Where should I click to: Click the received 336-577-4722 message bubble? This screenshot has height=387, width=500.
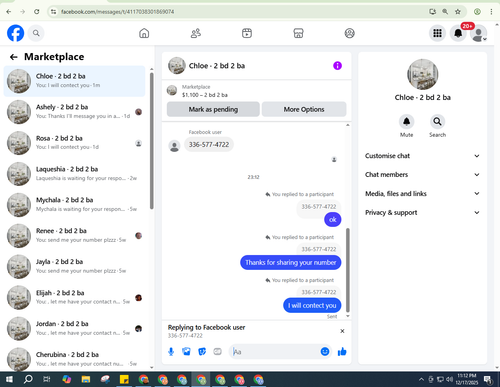click(209, 145)
